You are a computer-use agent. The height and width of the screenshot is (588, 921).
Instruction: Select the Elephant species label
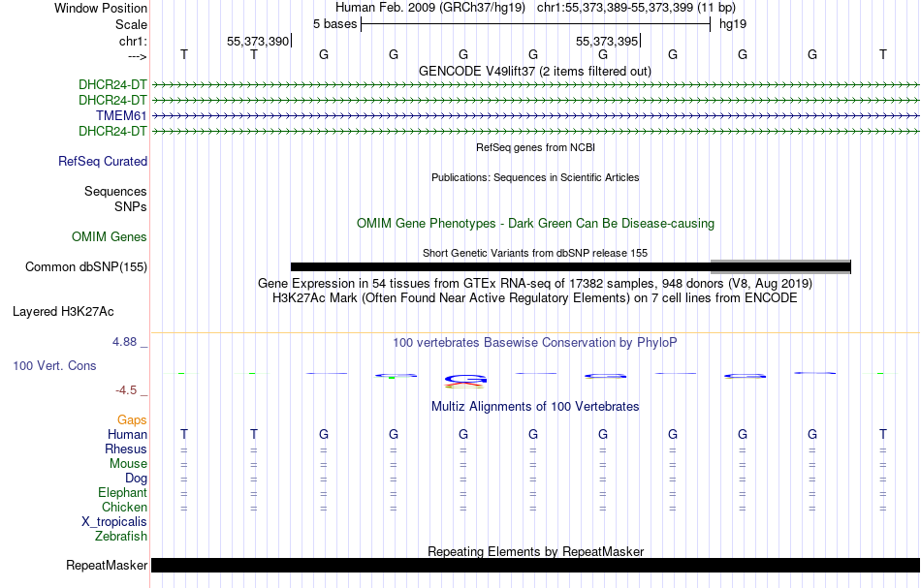point(122,492)
